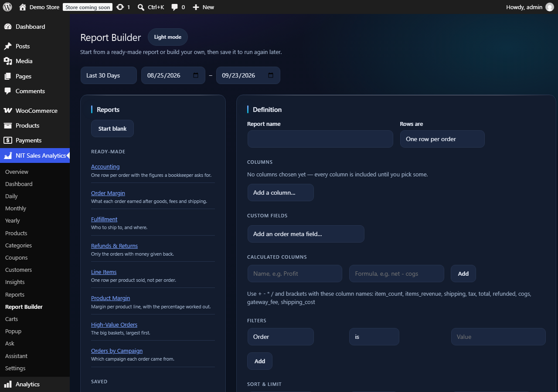Click Add button next to formula field
Viewport: 558px width, 392px height.
coord(463,274)
